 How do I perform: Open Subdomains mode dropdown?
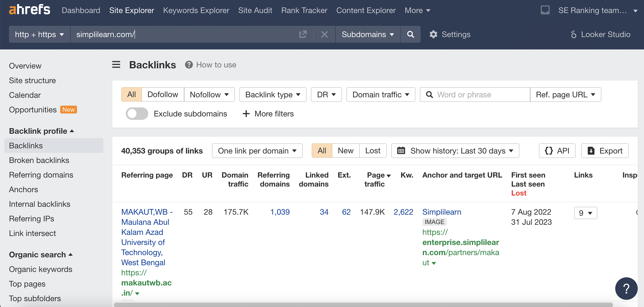(x=368, y=34)
